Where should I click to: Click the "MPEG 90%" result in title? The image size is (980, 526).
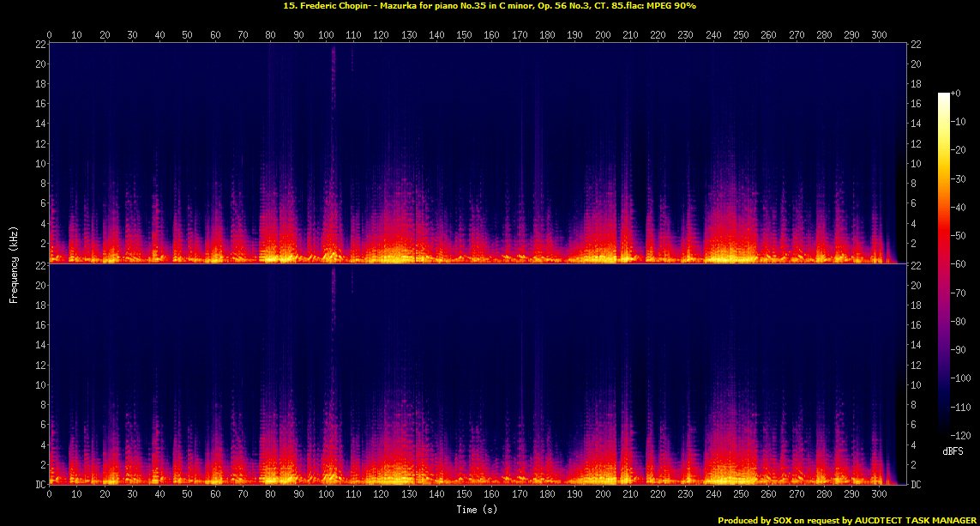point(671,5)
